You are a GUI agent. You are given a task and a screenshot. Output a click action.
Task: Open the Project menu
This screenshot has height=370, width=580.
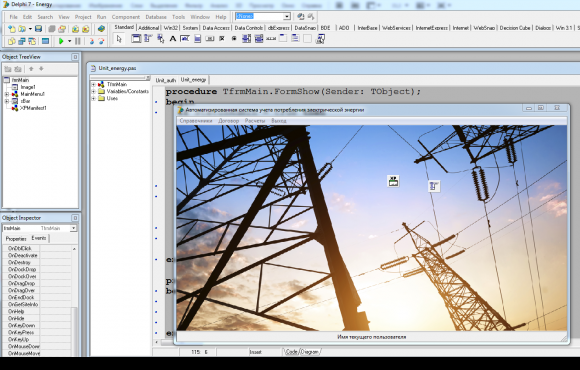[83, 17]
